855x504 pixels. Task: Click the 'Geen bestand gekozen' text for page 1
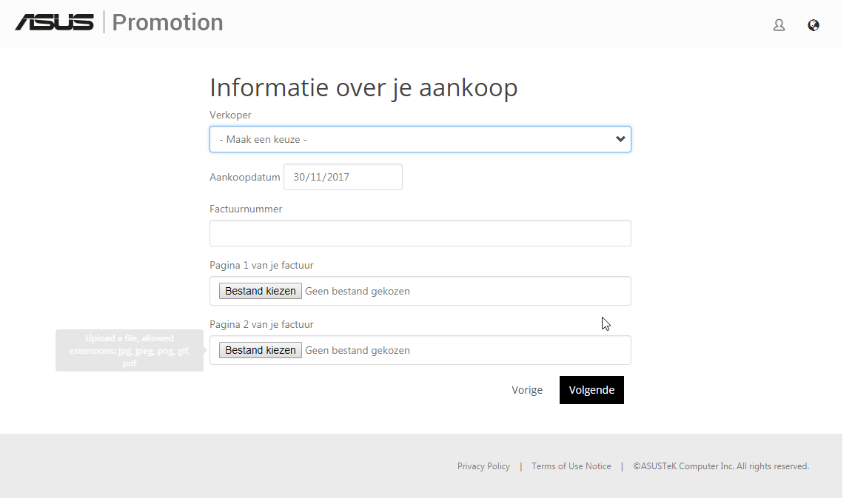click(357, 291)
